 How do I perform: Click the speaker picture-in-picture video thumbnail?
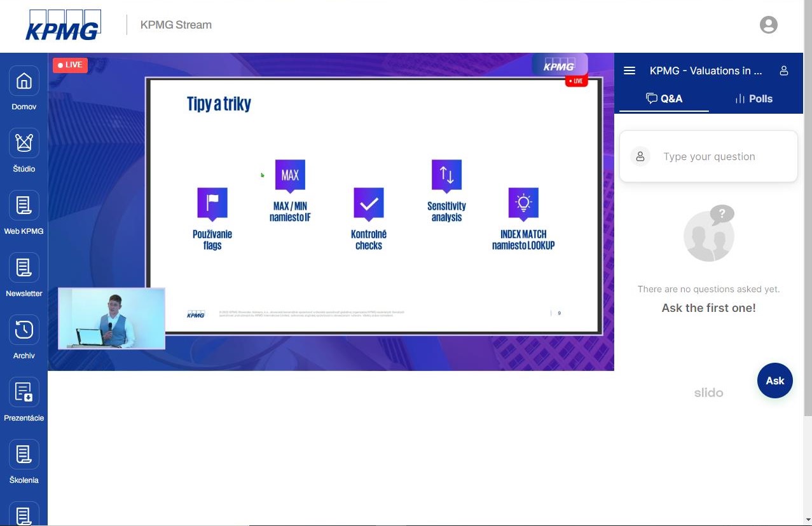[x=111, y=318]
